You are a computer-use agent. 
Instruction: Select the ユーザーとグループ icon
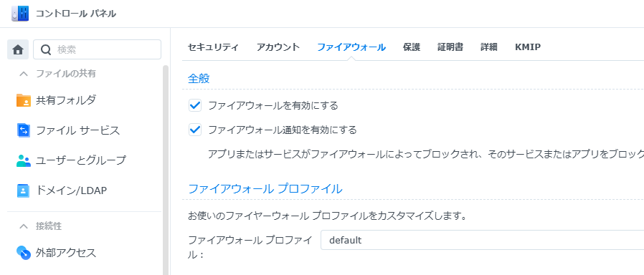coord(24,160)
